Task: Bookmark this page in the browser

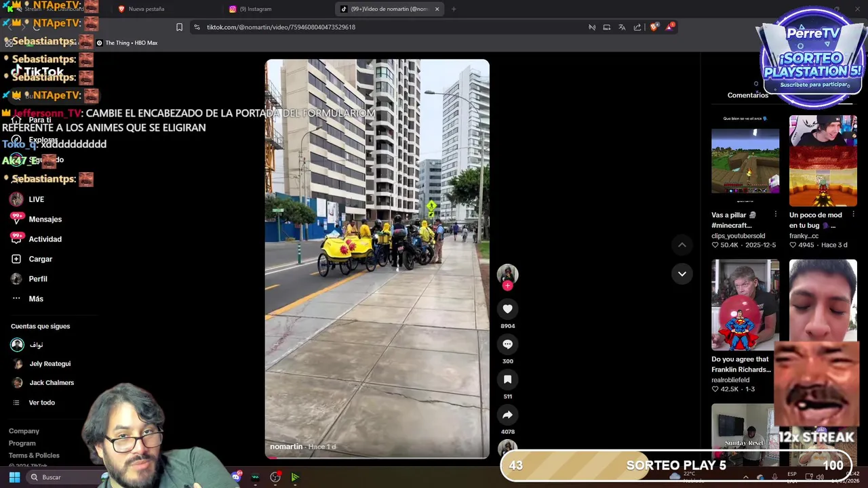Action: coord(179,27)
